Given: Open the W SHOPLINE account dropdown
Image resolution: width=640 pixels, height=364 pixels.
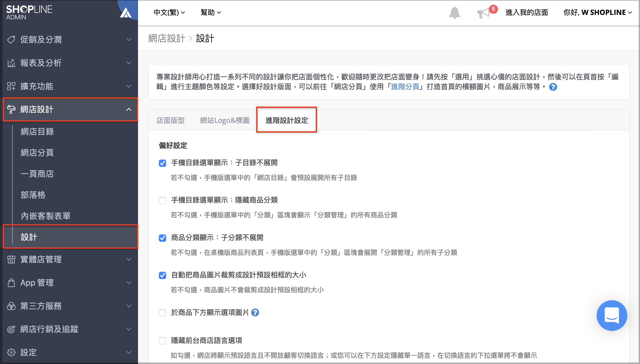Looking at the screenshot, I should 598,12.
